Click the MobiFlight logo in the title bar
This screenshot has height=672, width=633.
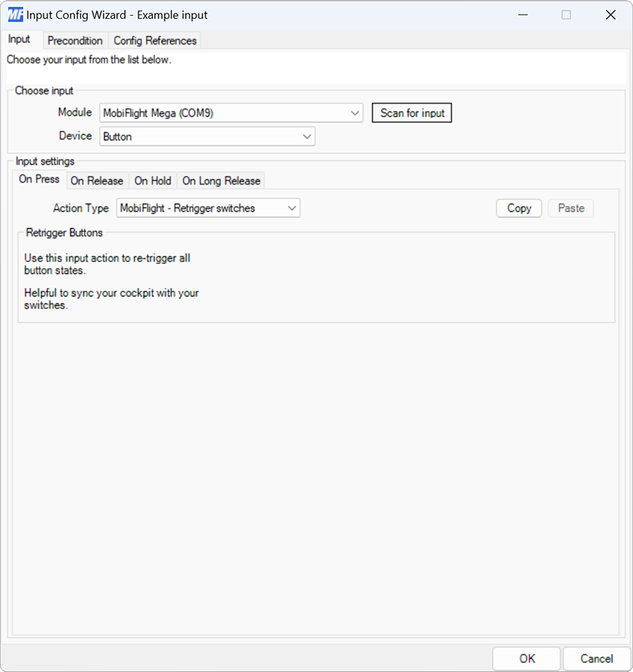click(14, 14)
